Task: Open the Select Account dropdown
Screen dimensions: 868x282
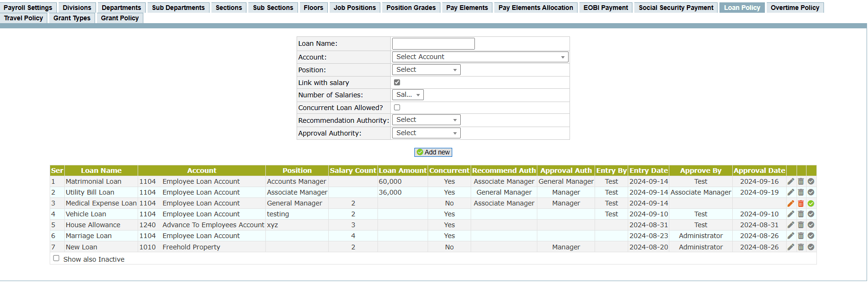Action: pyautogui.click(x=480, y=57)
